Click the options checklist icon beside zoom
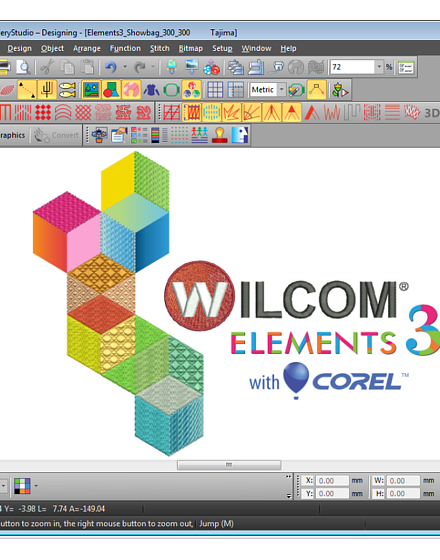Screen dimensions: 440x560 pyautogui.click(x=406, y=67)
